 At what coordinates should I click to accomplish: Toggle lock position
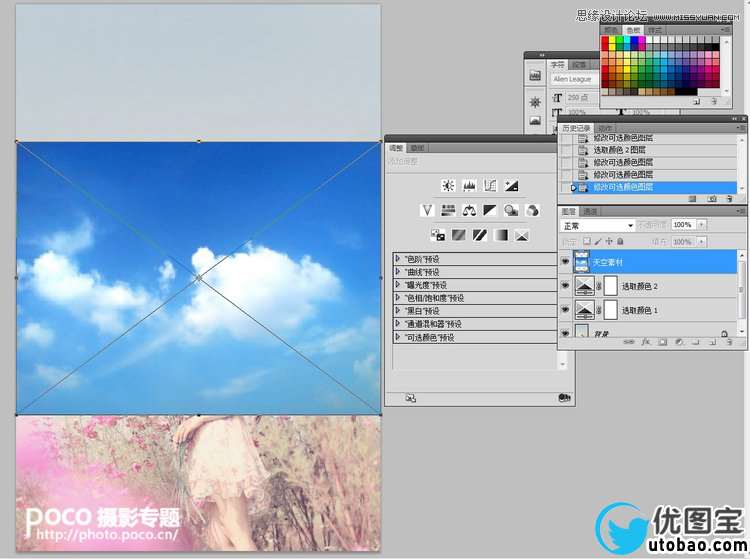point(609,241)
